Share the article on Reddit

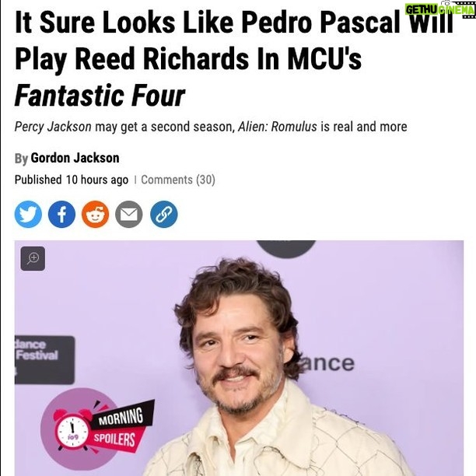tap(96, 215)
